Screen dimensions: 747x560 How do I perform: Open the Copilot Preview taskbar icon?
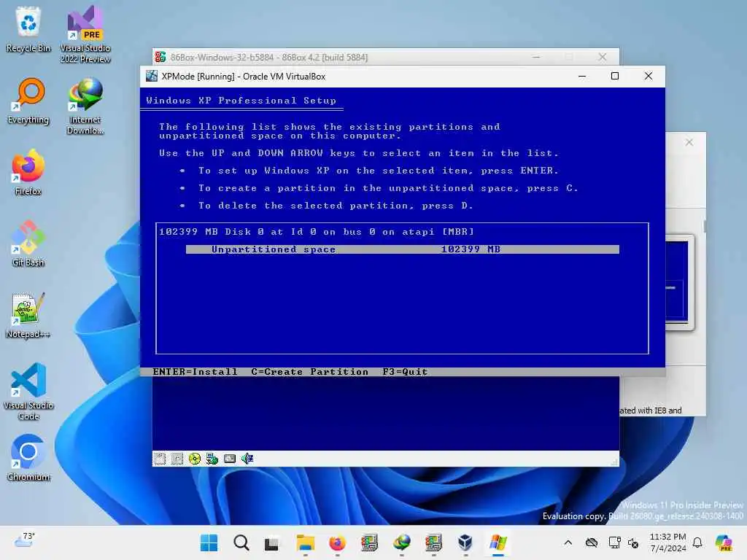point(724,542)
